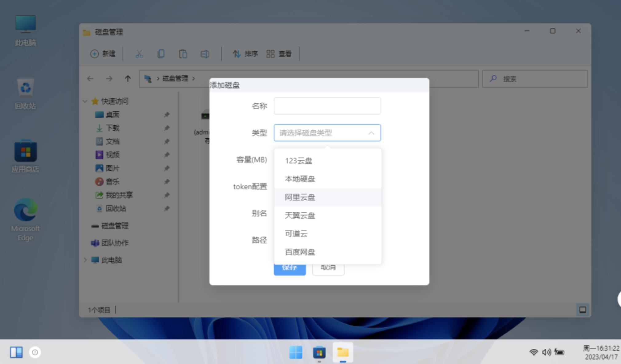The image size is (621, 364).
Task: Click the Windows start button
Action: coord(296,352)
